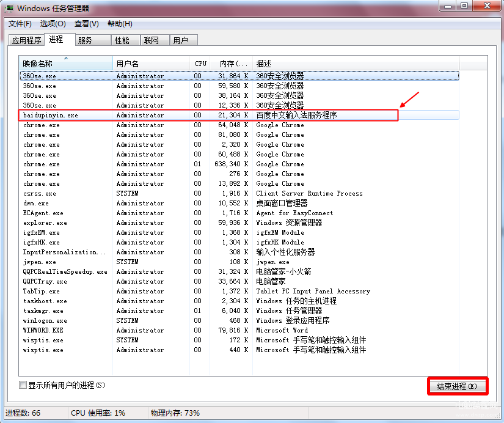Select the baidupinyin.exe process row
The image size is (504, 423).
[x=239, y=115]
